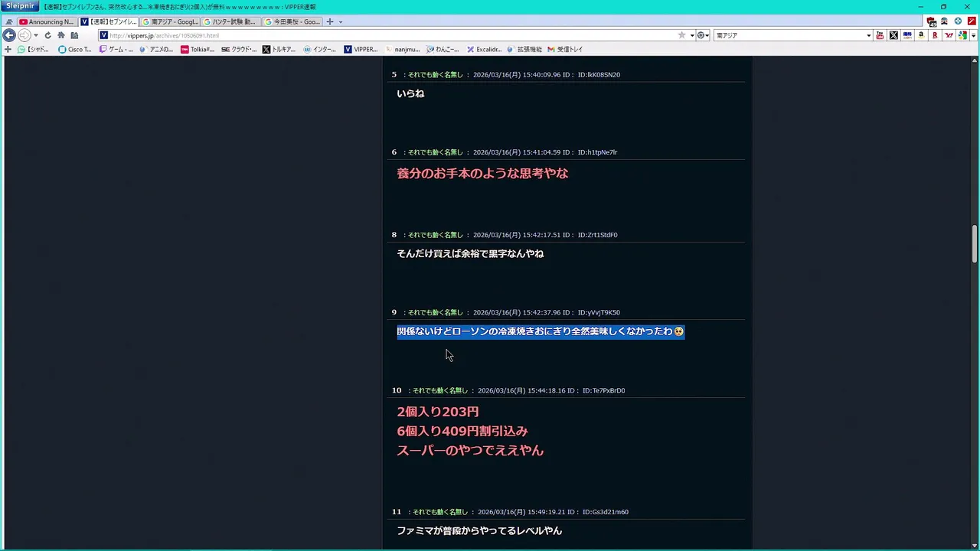Click the tab group icon left of tabs
The height and width of the screenshot is (551, 980).
pyautogui.click(x=9, y=21)
